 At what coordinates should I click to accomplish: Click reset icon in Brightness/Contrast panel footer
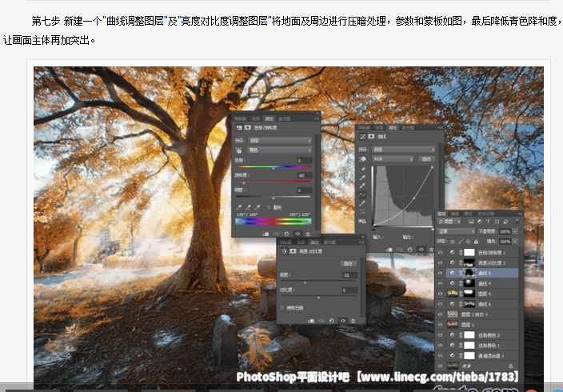(x=331, y=321)
